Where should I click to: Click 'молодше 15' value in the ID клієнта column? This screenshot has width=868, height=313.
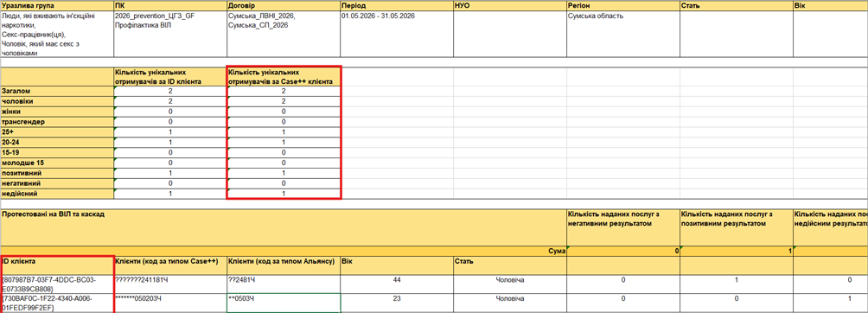(x=170, y=163)
